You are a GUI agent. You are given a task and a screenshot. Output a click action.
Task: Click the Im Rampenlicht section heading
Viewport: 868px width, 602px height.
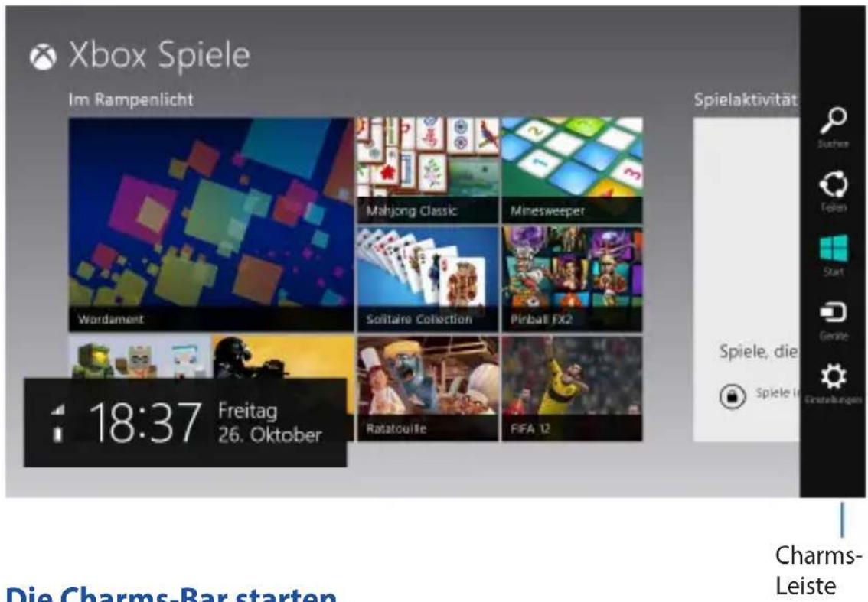[x=131, y=99]
